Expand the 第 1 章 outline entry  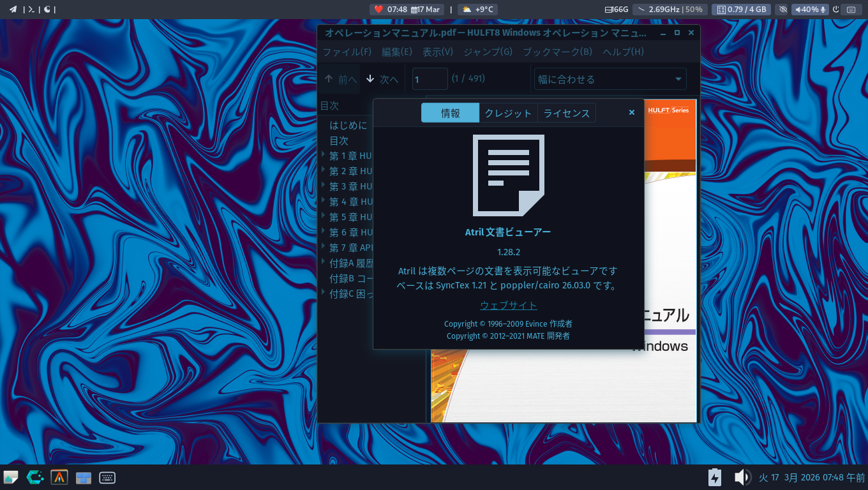[x=324, y=155]
